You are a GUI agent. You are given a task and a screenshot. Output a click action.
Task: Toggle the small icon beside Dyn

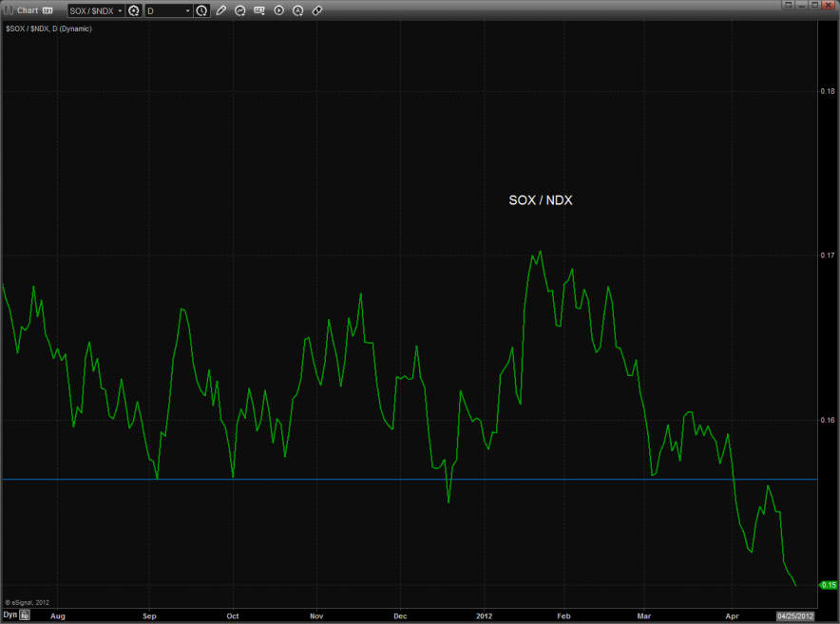[26, 615]
